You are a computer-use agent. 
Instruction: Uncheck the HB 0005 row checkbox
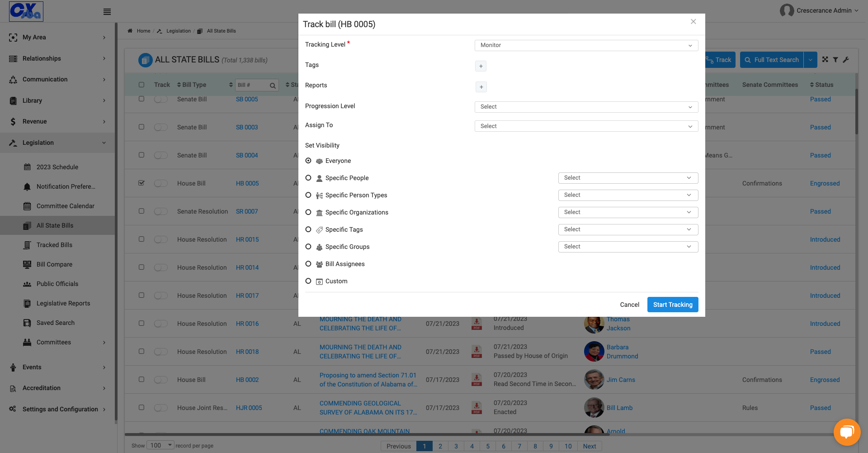[142, 183]
